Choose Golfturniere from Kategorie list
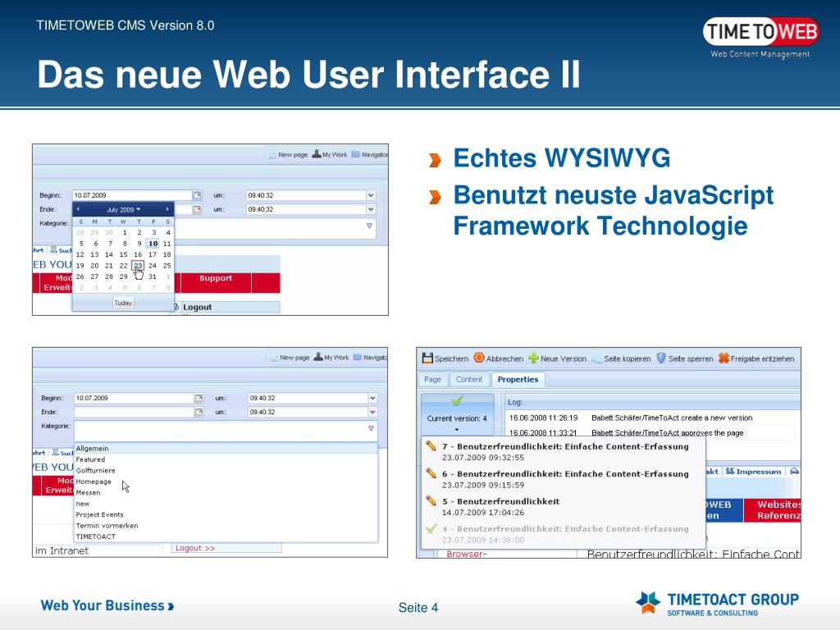 pyautogui.click(x=226, y=470)
